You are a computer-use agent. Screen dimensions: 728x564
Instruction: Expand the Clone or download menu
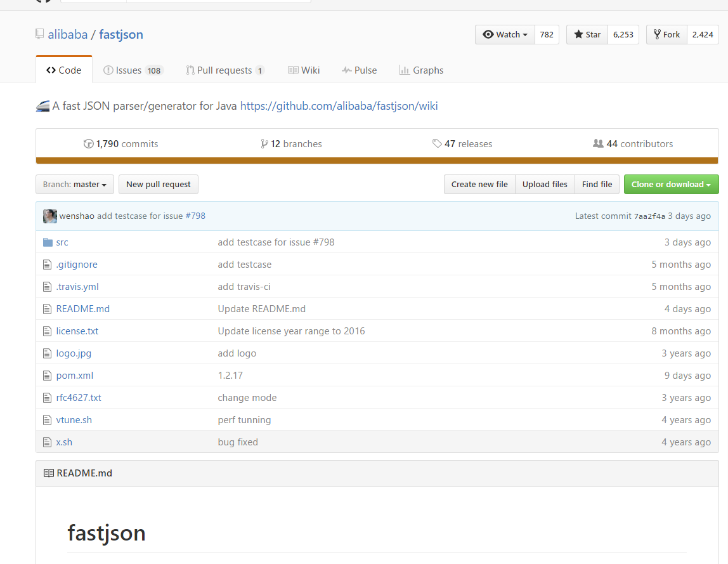672,185
